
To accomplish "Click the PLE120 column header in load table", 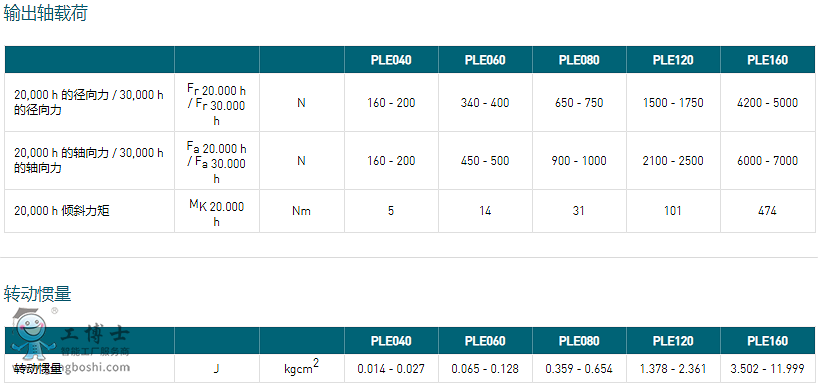I will coord(673,60).
